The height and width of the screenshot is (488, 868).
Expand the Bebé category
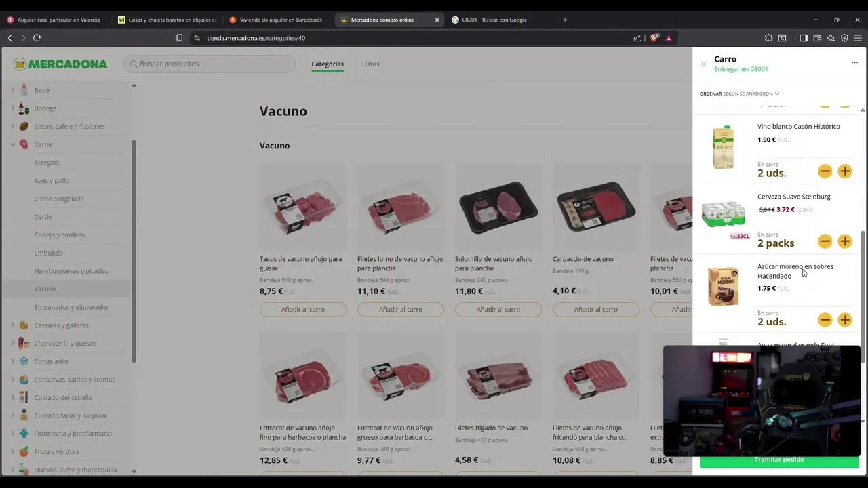[12, 90]
